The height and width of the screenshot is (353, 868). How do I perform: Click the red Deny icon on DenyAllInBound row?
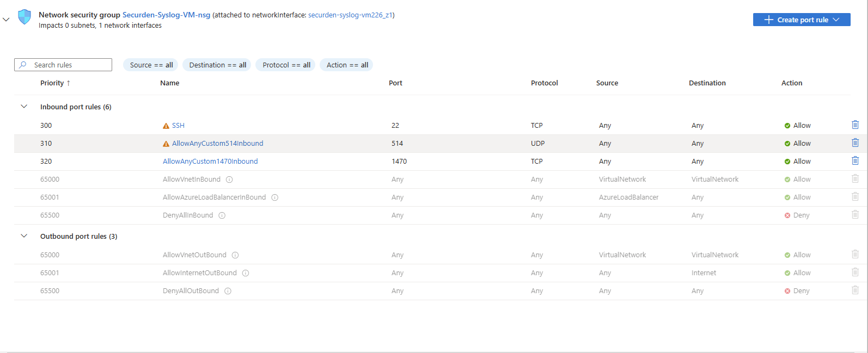pyautogui.click(x=787, y=215)
